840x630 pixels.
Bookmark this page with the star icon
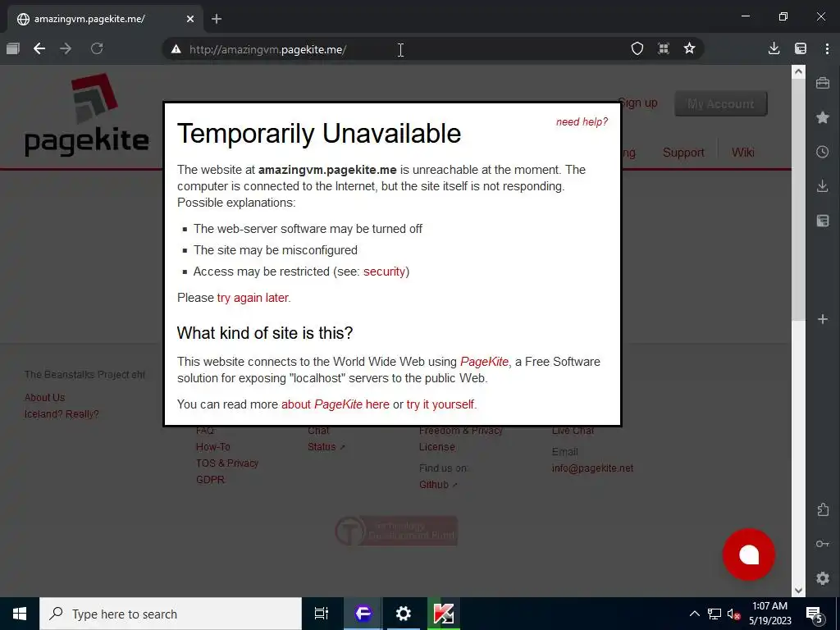click(689, 48)
